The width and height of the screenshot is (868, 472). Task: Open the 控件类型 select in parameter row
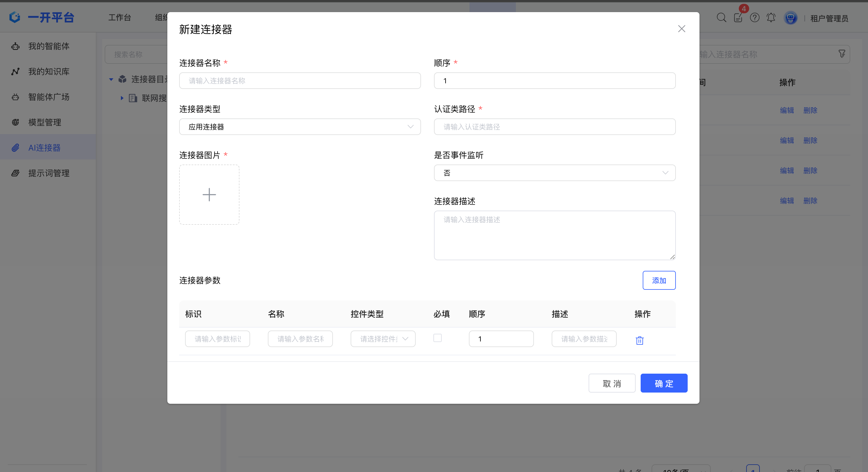pos(383,339)
